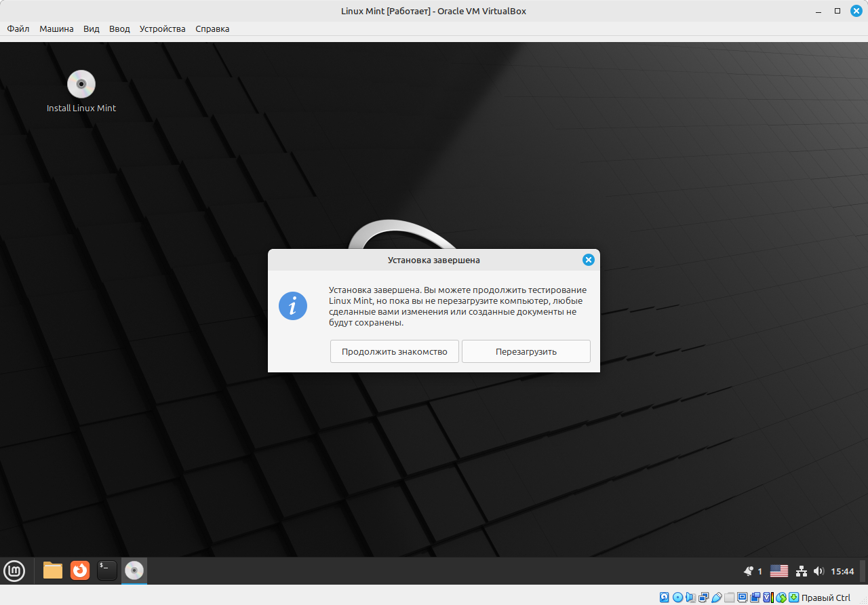Click the VirtualBox network adapter indicator
The height and width of the screenshot is (605, 868).
click(703, 598)
